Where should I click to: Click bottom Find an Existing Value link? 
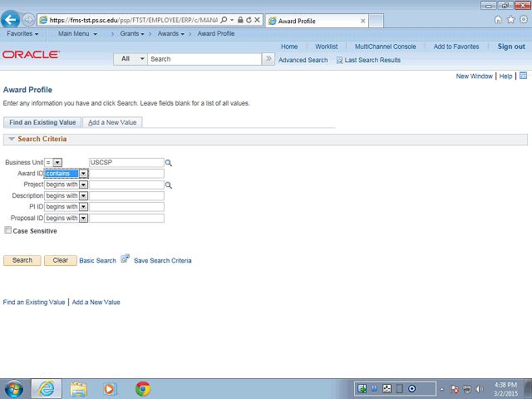34,302
